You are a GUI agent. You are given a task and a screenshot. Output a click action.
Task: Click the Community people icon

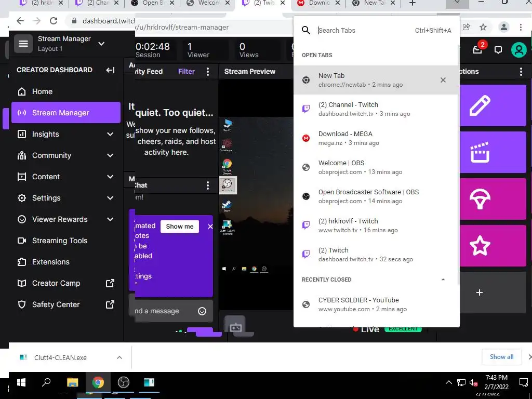point(22,156)
